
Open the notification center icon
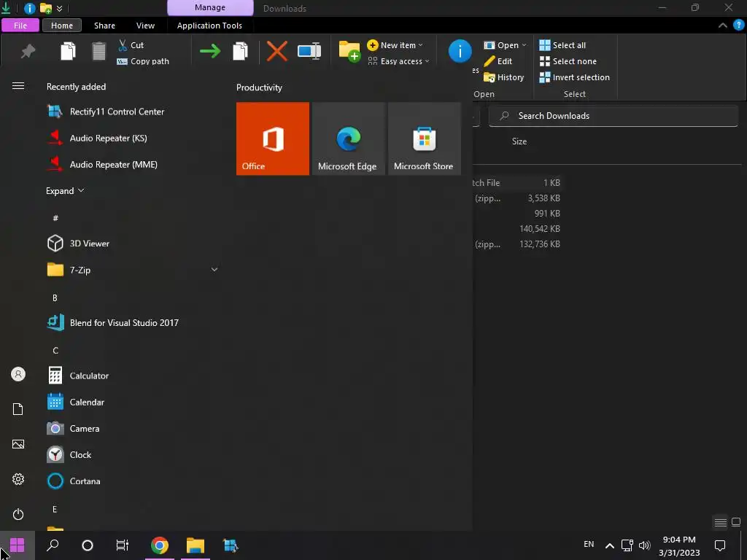point(720,545)
